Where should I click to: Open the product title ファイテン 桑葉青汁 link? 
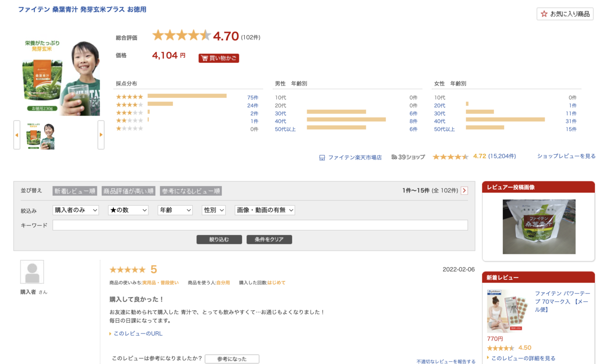(82, 9)
